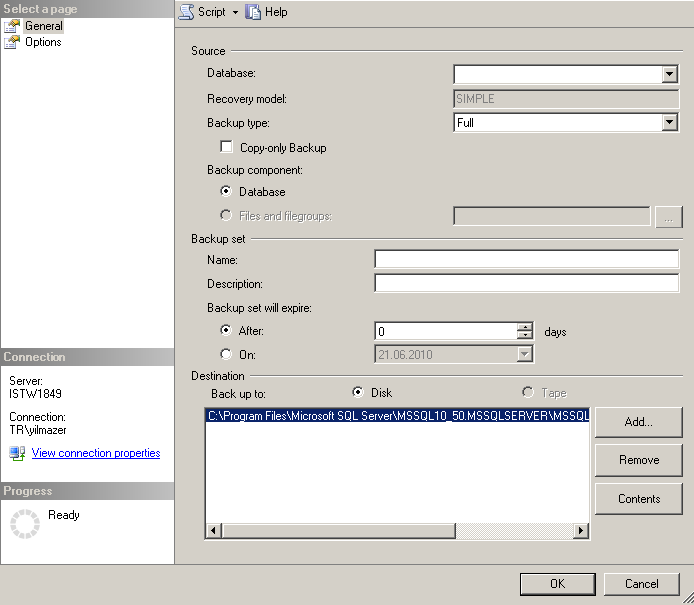Select the C:\Program Files backup path entry
The height and width of the screenshot is (605, 694).
(397, 416)
